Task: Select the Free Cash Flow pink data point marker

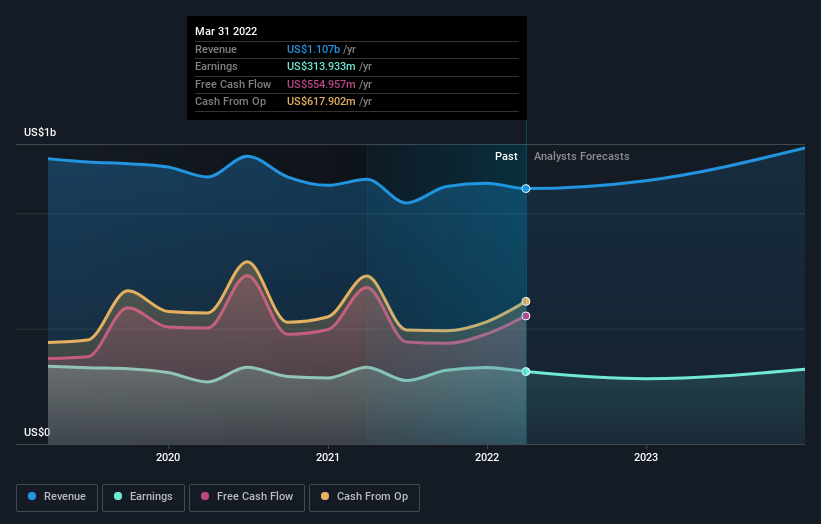Action: pos(526,316)
